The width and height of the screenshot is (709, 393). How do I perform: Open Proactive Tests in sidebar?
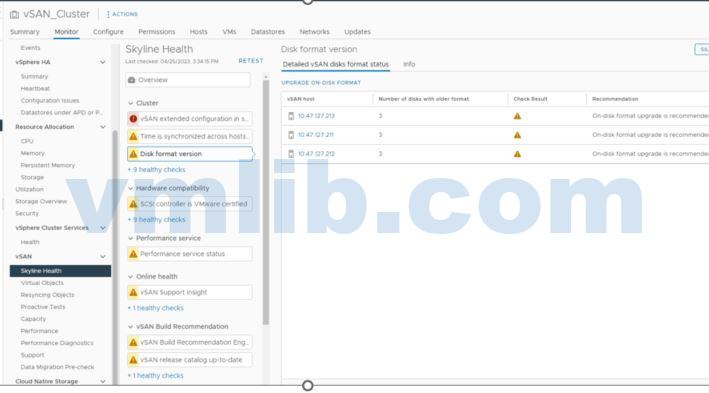(43, 307)
